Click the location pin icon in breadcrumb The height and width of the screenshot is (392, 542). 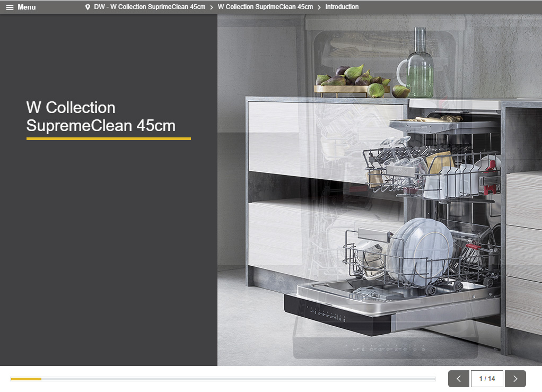[x=88, y=7]
